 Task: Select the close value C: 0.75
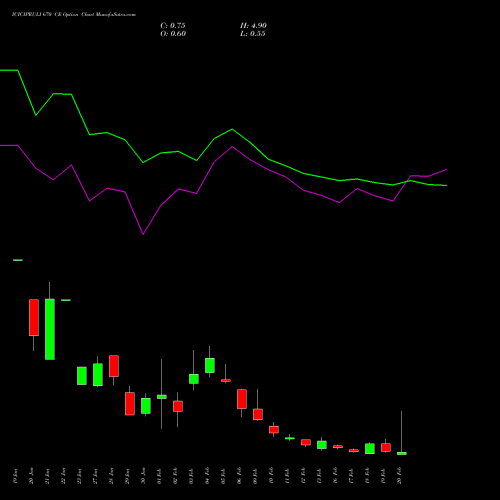(173, 26)
